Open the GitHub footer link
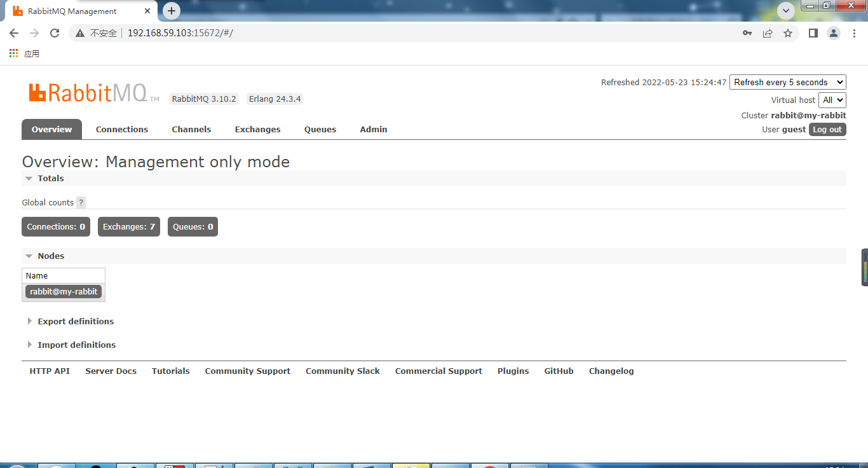The image size is (868, 468). pos(559,371)
